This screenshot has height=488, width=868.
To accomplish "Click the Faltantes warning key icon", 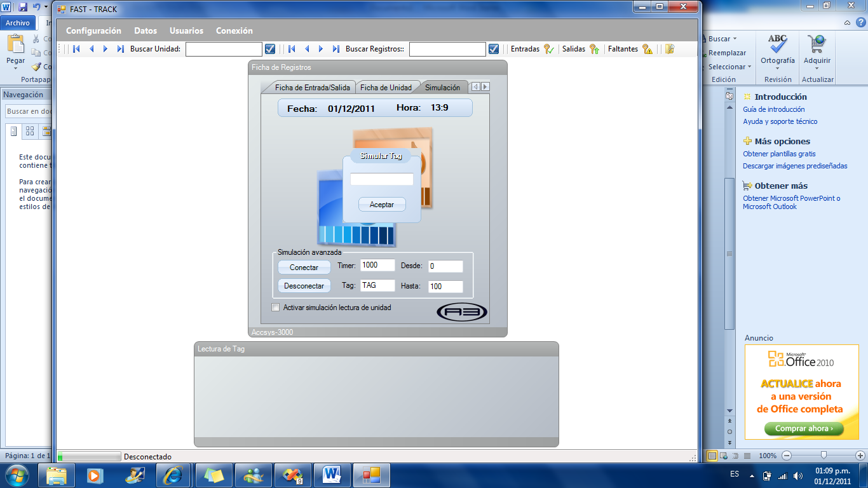I will (648, 49).
